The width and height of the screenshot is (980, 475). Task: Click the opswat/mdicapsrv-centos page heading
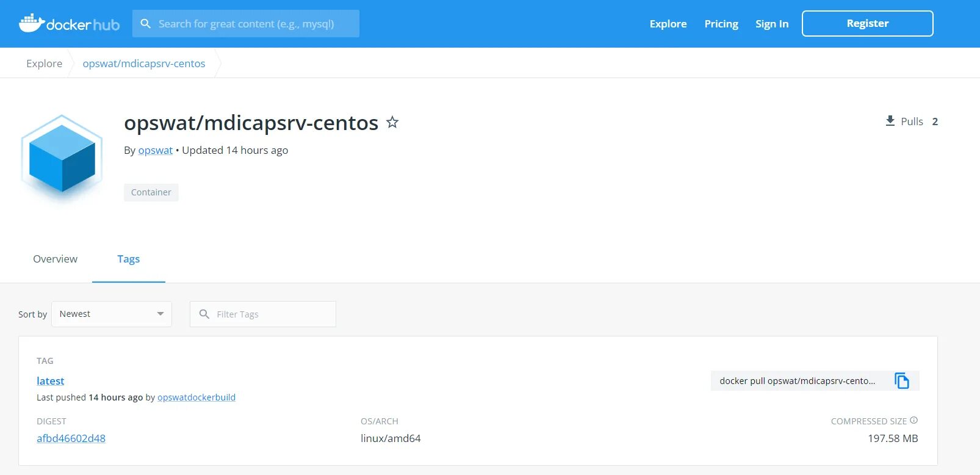pos(251,123)
